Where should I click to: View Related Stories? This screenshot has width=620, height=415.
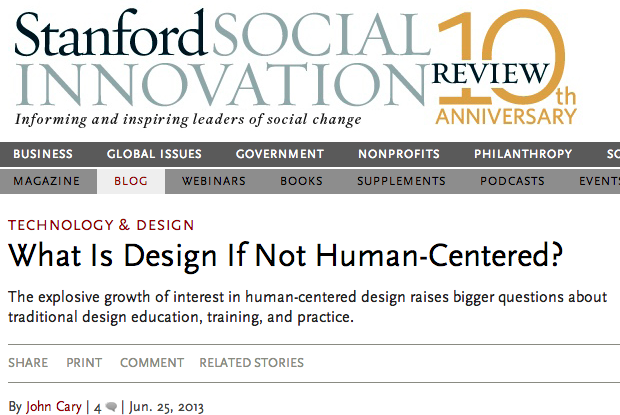251,362
